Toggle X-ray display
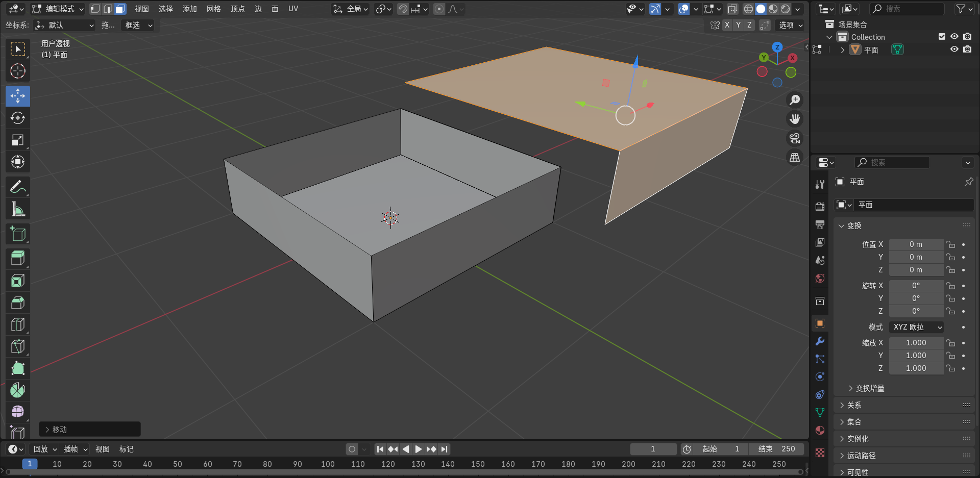The width and height of the screenshot is (980, 478). pyautogui.click(x=732, y=9)
